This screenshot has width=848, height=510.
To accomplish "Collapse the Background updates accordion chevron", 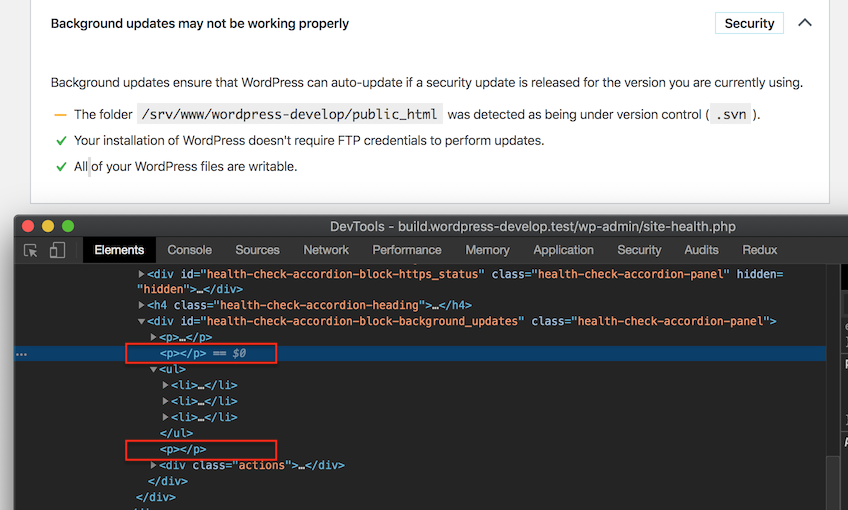I will [805, 23].
